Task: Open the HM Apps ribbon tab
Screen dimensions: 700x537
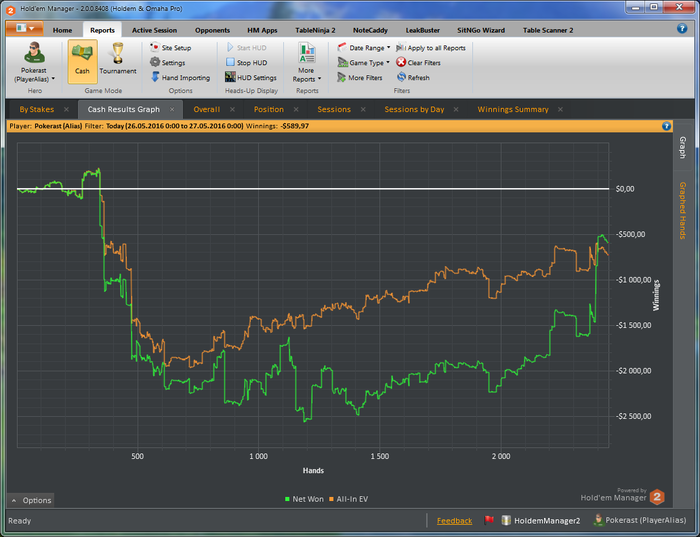Action: point(262,30)
